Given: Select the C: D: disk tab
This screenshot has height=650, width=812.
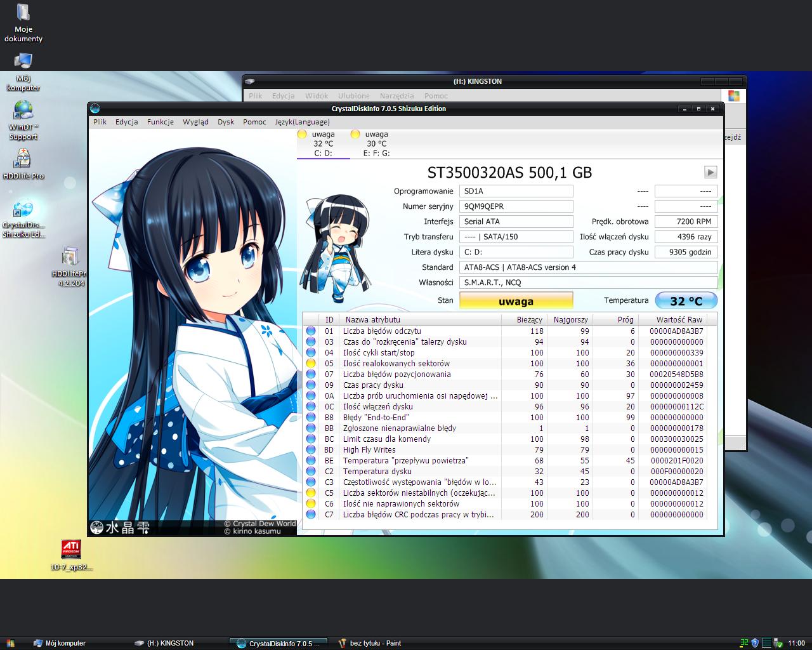Looking at the screenshot, I should coord(324,143).
